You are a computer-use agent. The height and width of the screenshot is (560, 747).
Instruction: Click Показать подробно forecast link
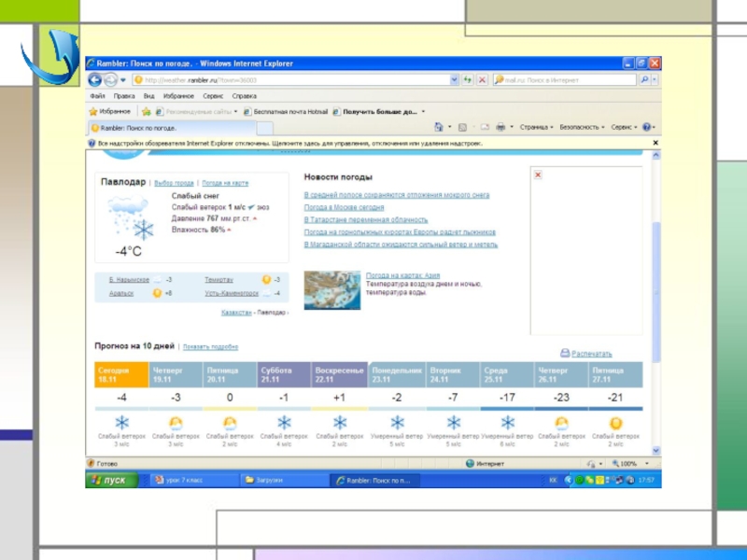(211, 346)
